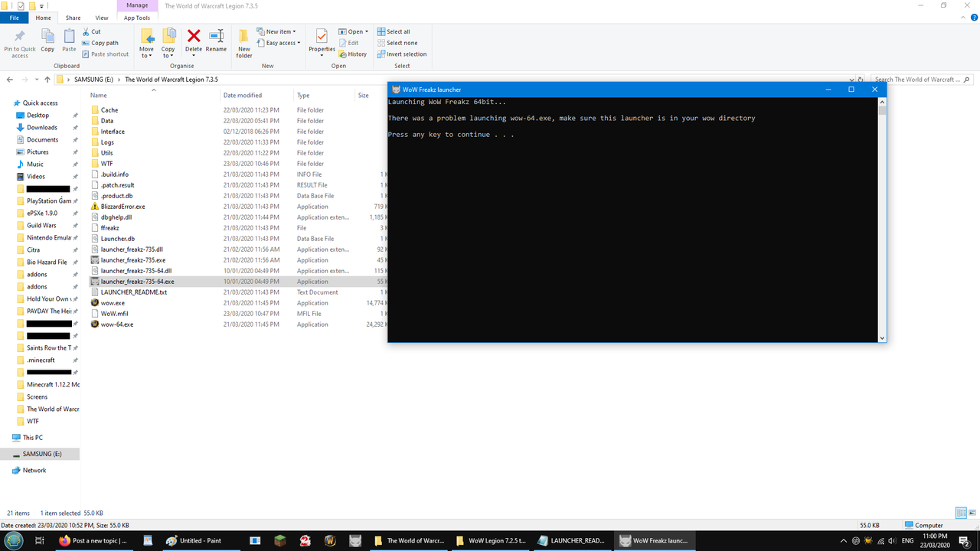Select BlizzardError.exe file
This screenshot has height=551, width=980.
[x=122, y=207]
